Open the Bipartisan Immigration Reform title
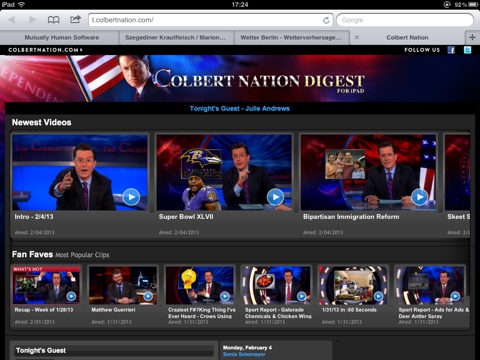 [351, 217]
